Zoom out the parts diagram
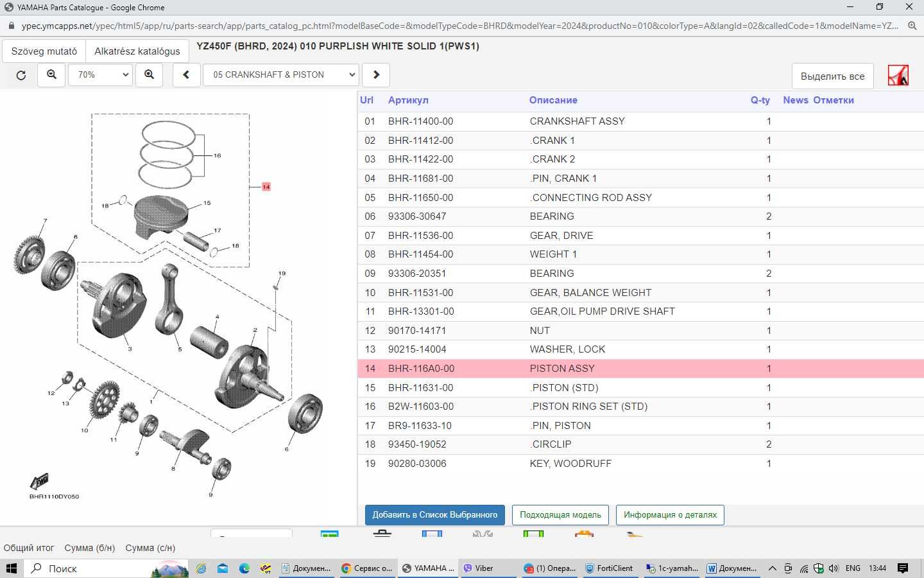This screenshot has width=924, height=578. 51,75
